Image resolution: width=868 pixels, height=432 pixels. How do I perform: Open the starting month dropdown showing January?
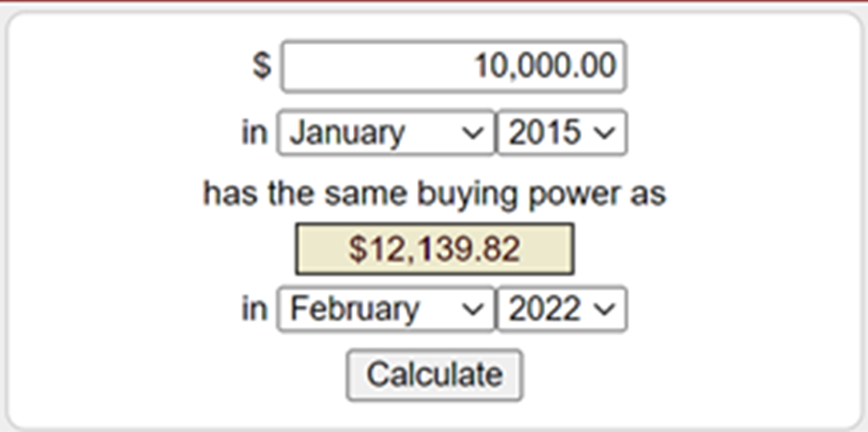point(386,132)
